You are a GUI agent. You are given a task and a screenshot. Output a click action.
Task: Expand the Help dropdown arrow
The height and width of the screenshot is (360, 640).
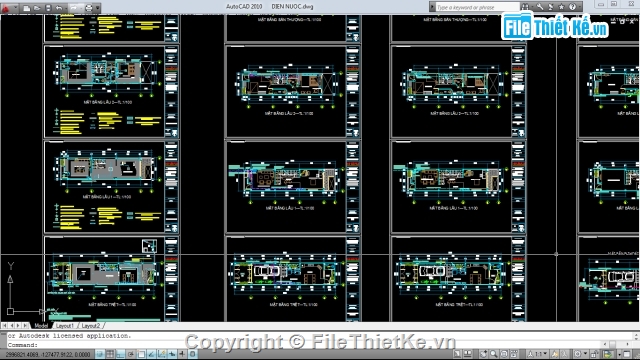pos(579,7)
